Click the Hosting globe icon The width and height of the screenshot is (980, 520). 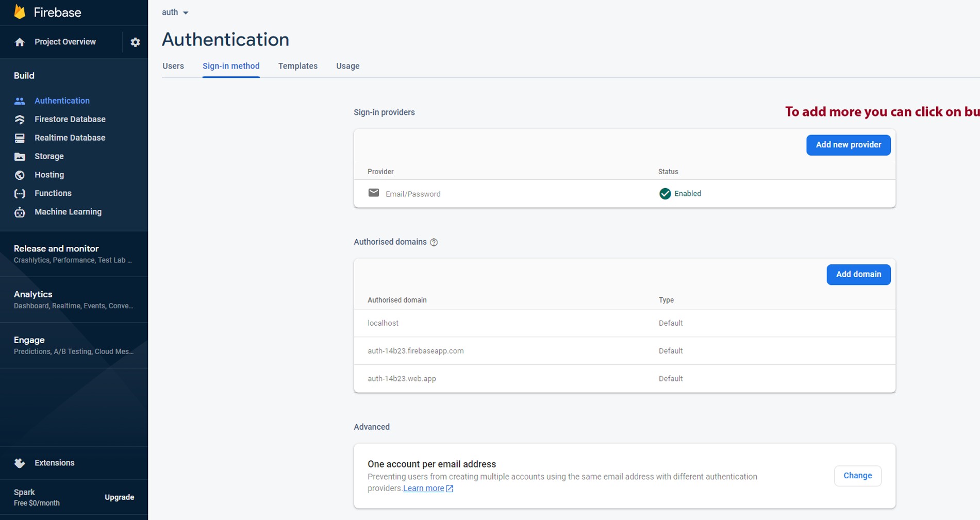(x=20, y=175)
